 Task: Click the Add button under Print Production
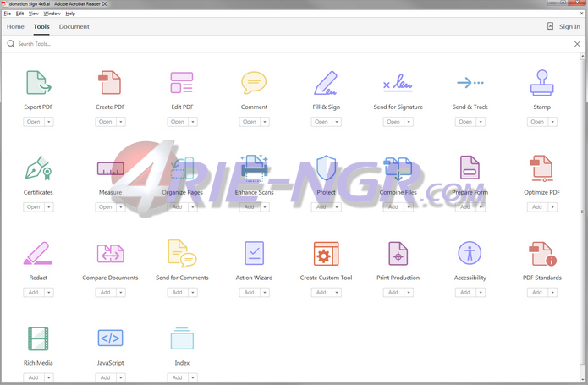coord(393,293)
